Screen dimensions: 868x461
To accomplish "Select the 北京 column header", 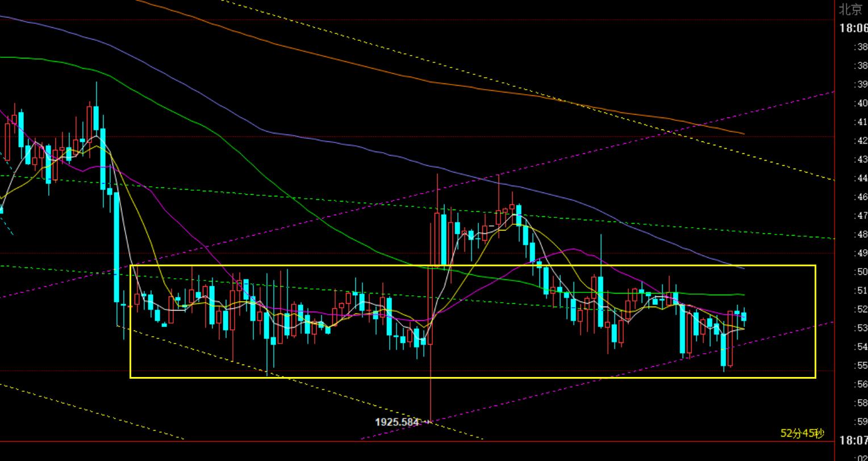I will 851,9.
